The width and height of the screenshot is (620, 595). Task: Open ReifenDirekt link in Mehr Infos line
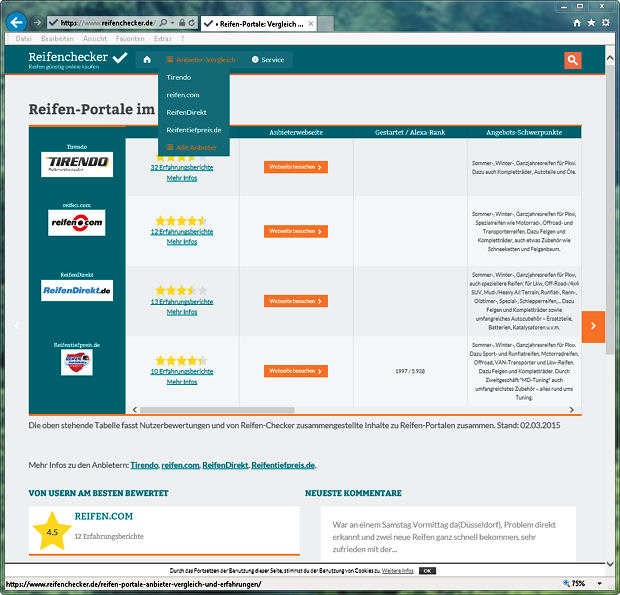225,465
